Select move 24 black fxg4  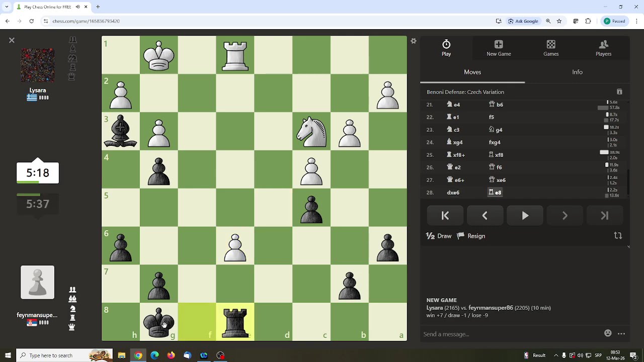pos(495,142)
